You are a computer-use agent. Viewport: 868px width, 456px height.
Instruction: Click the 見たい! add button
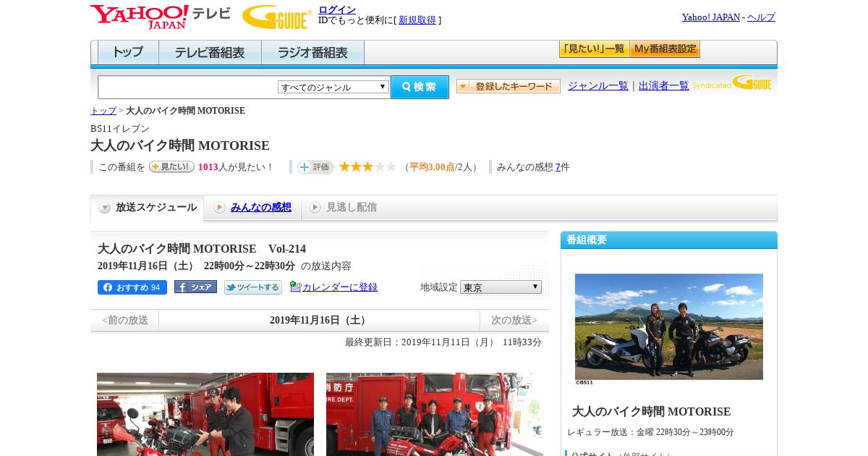(x=171, y=166)
